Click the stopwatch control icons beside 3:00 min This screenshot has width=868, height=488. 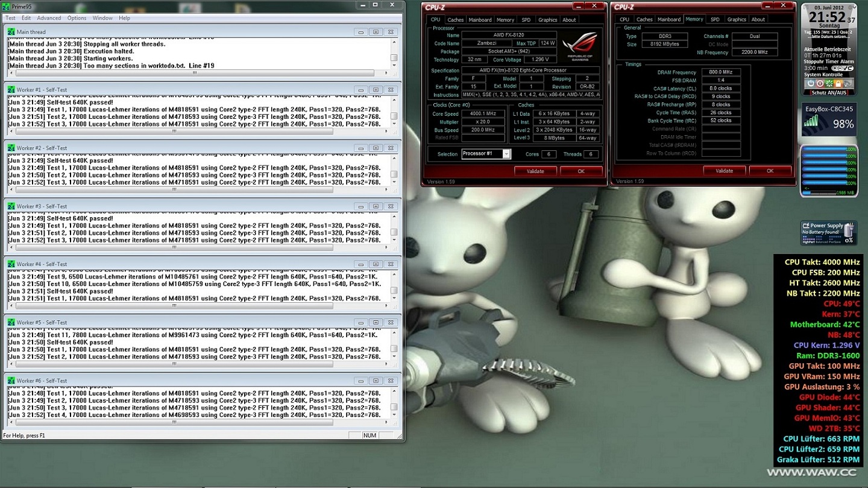(841, 68)
